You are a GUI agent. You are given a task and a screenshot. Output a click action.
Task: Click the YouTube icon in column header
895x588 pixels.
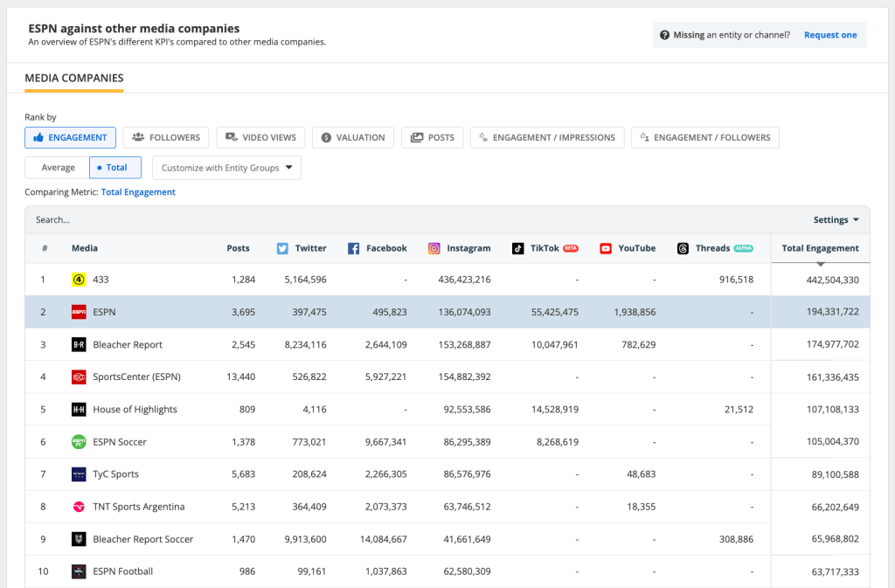click(x=606, y=249)
